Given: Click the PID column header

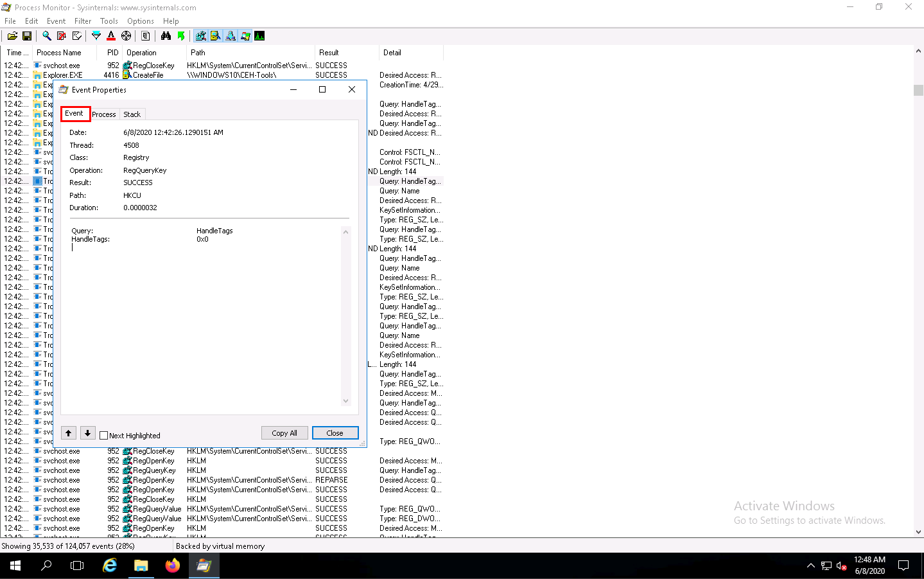Looking at the screenshot, I should click(109, 53).
